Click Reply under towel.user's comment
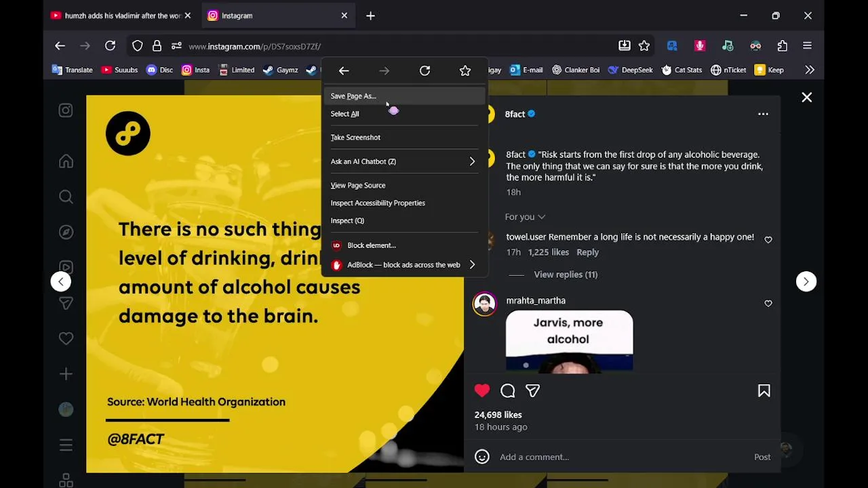868x488 pixels. tap(587, 252)
